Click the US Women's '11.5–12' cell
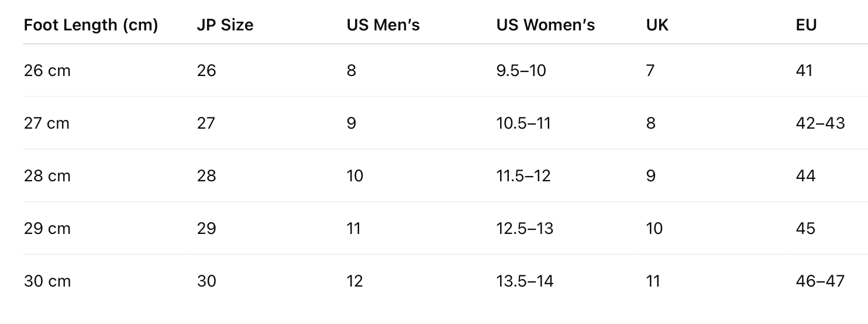Viewport: 868px width, 324px height. (x=523, y=176)
